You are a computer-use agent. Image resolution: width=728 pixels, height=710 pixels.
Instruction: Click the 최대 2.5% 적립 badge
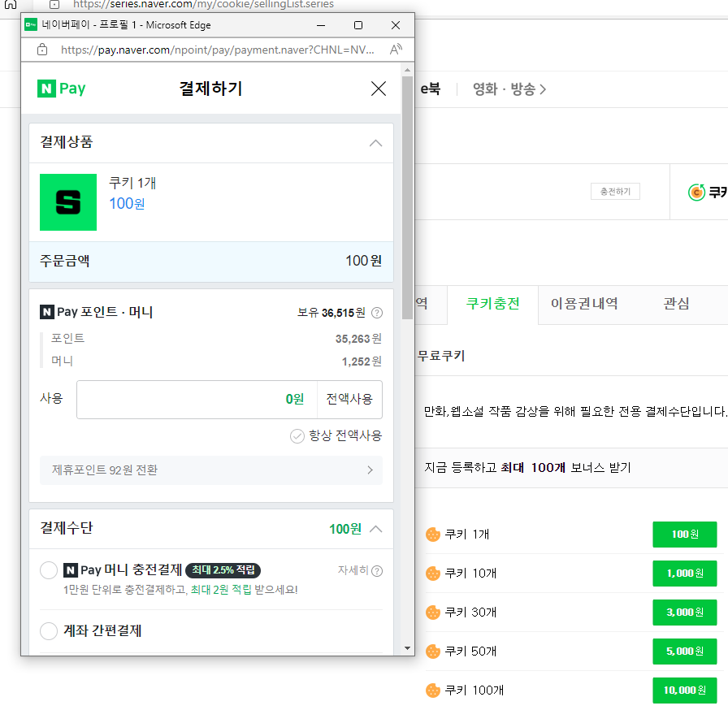pyautogui.click(x=223, y=569)
